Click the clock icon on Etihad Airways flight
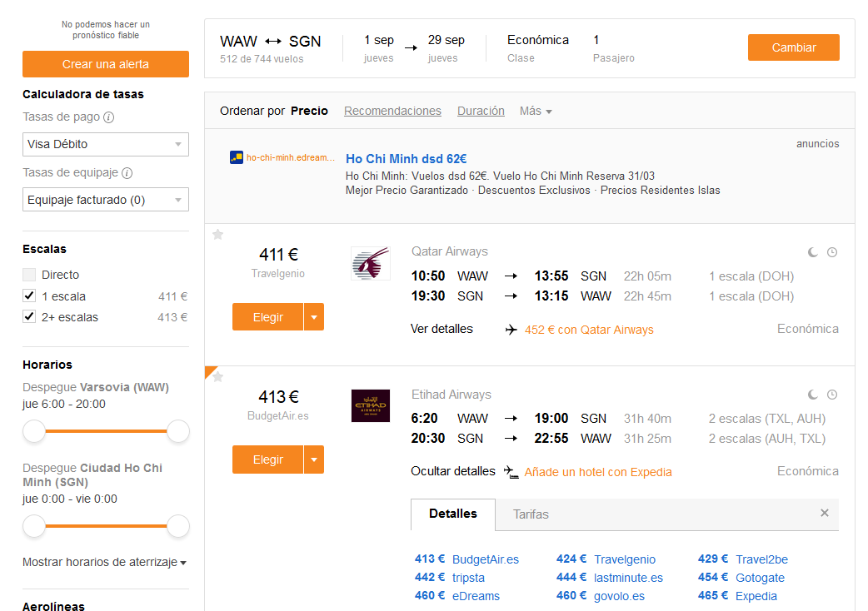Screen dimensions: 868x611 [x=832, y=395]
